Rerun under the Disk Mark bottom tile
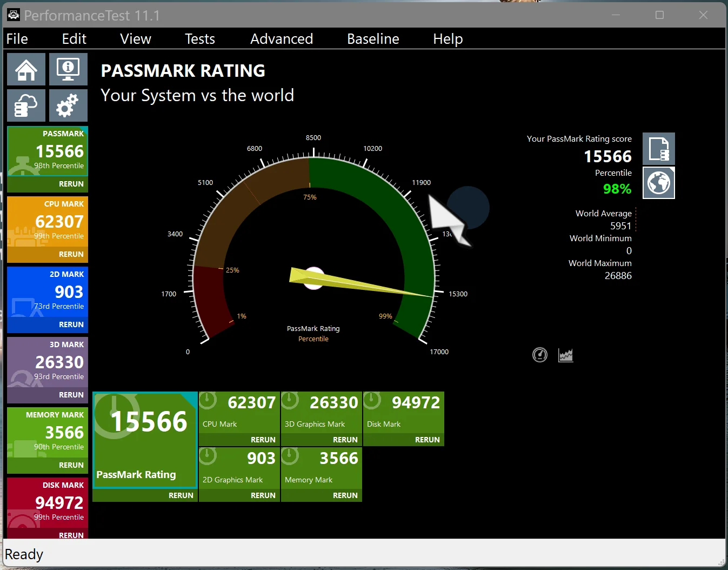 pyautogui.click(x=404, y=440)
